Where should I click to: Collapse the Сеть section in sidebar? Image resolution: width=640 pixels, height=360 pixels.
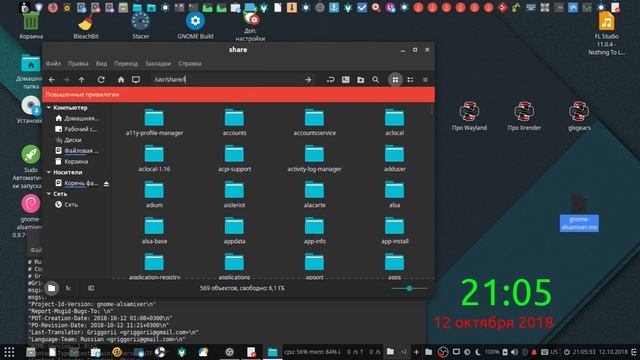(x=49, y=194)
